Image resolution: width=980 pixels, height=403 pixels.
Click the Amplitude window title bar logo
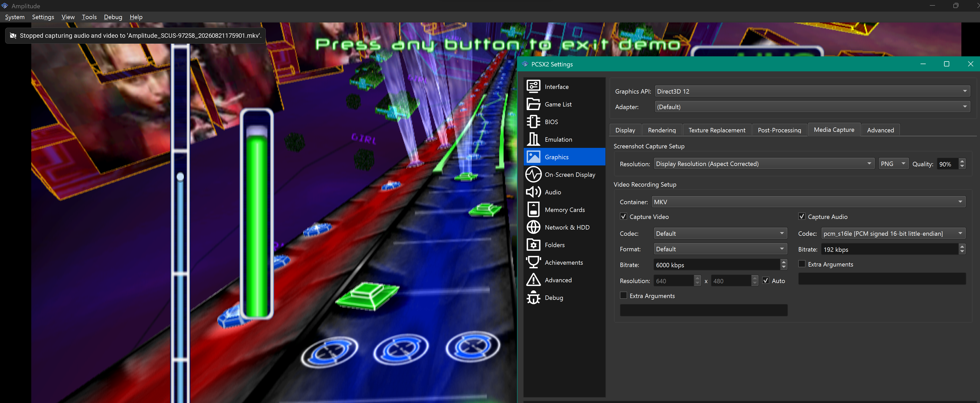coord(5,6)
